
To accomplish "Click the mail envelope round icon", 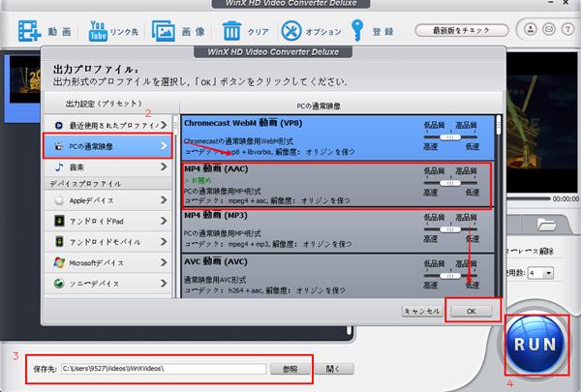I will point(549,29).
